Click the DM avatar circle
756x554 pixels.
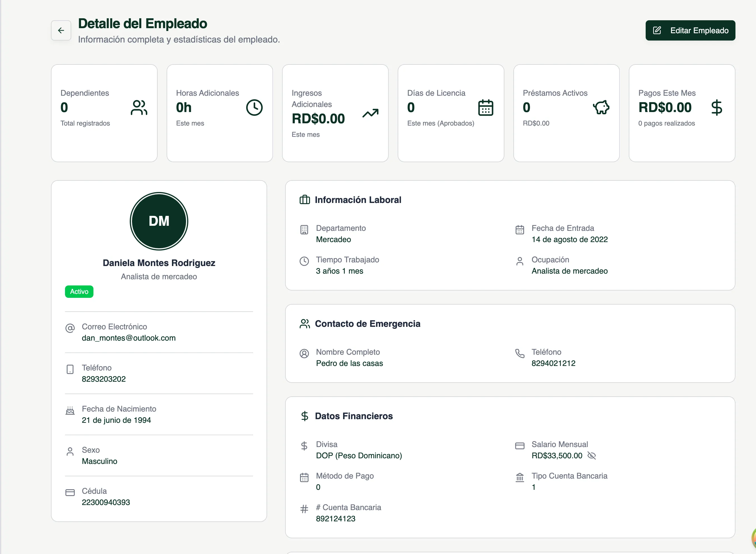(x=159, y=221)
